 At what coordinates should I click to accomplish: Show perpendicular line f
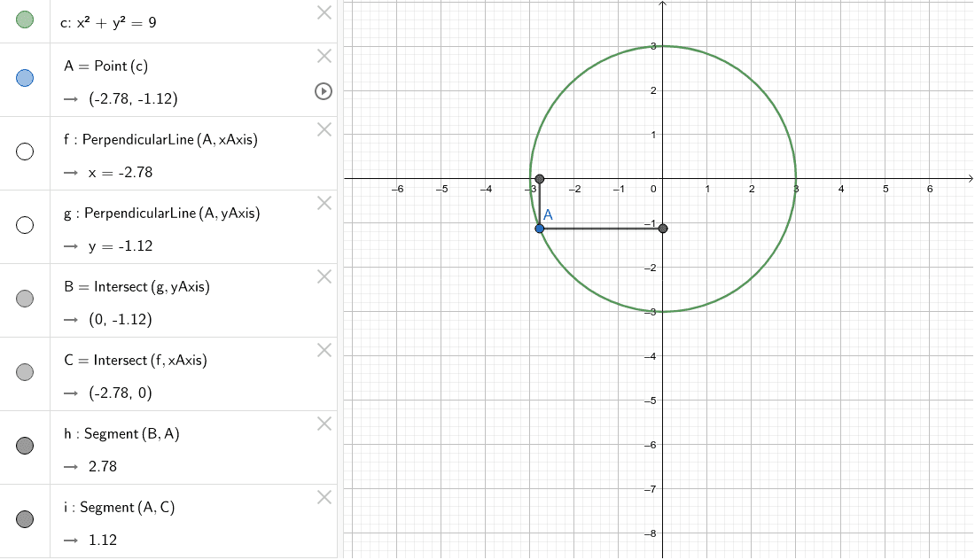[25, 152]
